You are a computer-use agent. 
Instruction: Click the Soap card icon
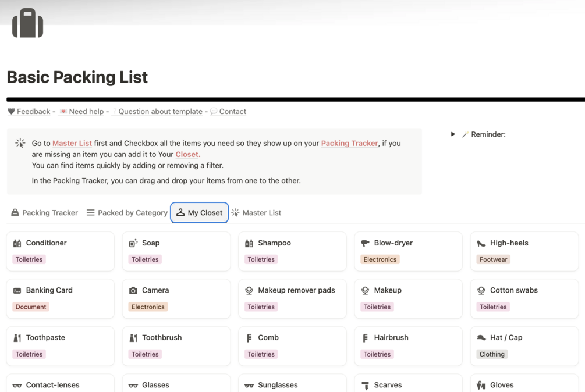(133, 243)
